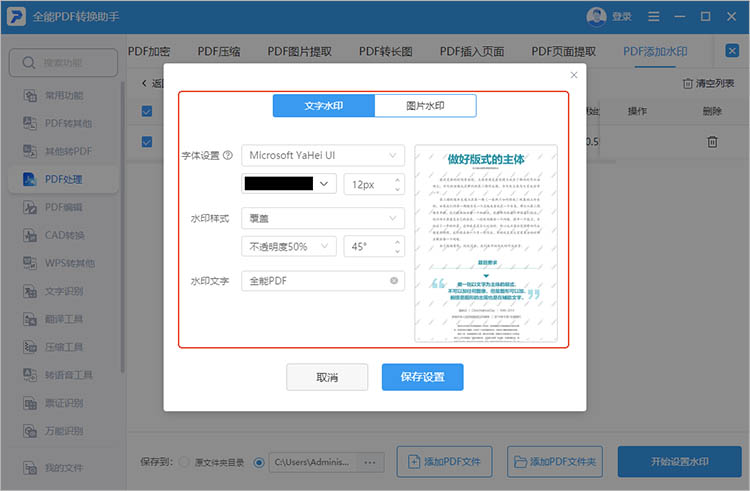This screenshot has height=491, width=750.
Task: Toggle the select-all checkbox in table header
Action: point(147,111)
